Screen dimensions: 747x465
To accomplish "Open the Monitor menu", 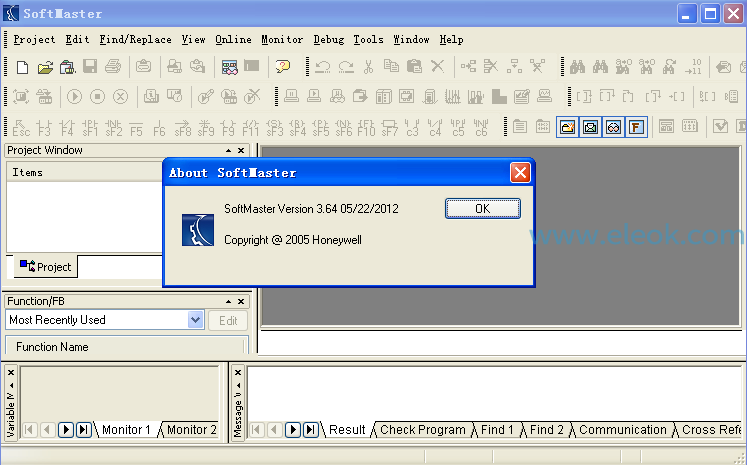I will tap(282, 40).
